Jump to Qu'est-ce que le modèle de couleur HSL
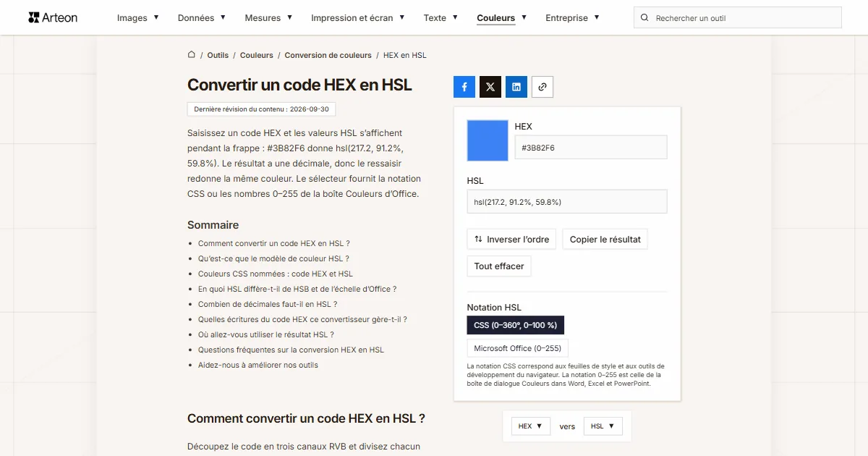The image size is (868, 456). pos(273,259)
